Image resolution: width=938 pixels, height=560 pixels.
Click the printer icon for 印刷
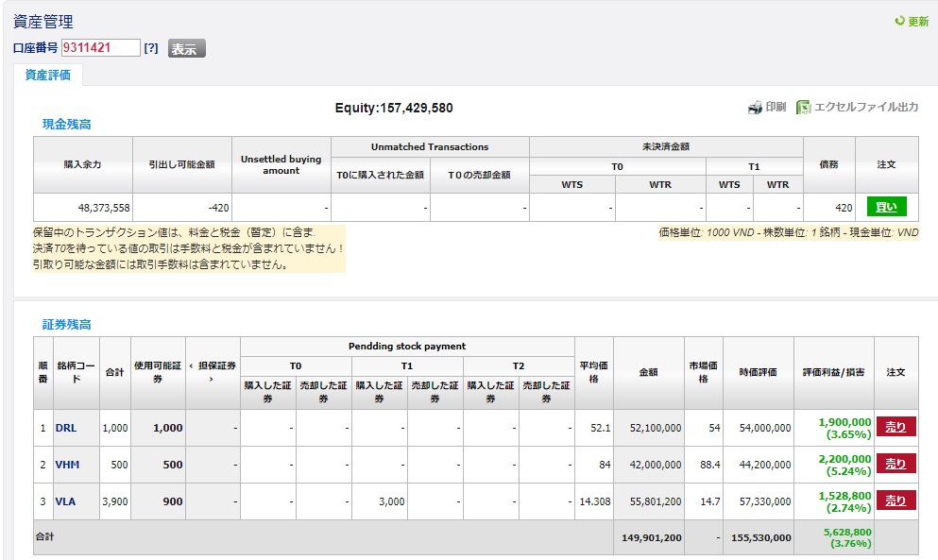755,108
